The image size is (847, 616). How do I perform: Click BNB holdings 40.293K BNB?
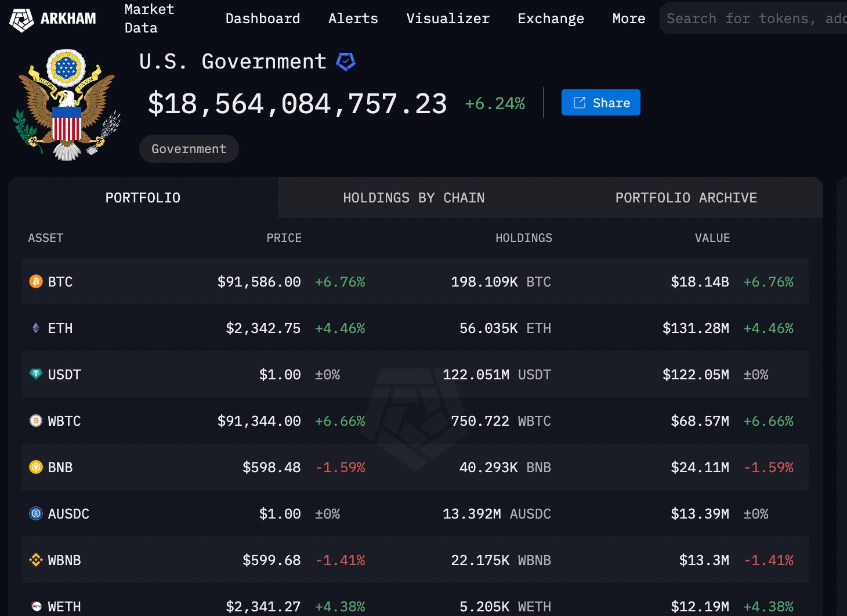(x=505, y=468)
